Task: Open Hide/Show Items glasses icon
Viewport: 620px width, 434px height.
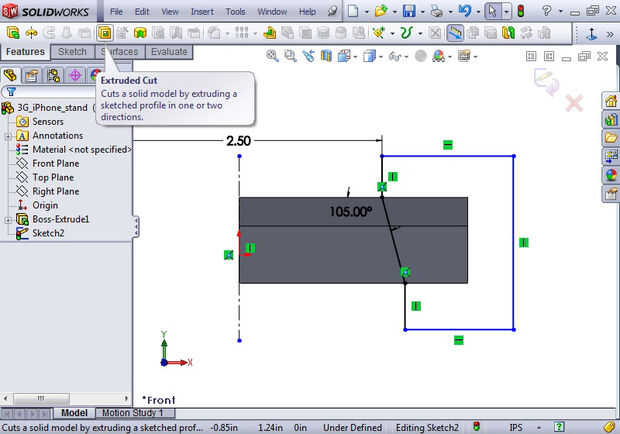Action: pos(395,57)
